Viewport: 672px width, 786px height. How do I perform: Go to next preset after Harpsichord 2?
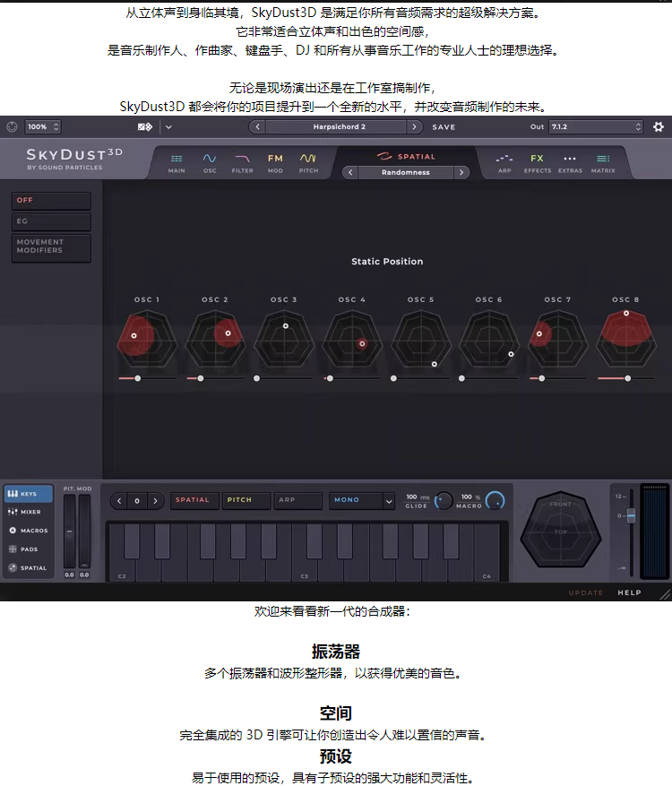click(414, 127)
